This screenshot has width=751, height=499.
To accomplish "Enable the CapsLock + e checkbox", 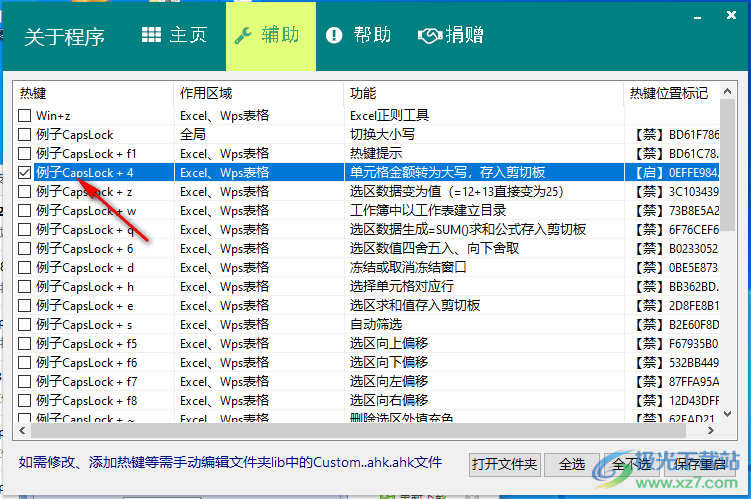I will (24, 306).
